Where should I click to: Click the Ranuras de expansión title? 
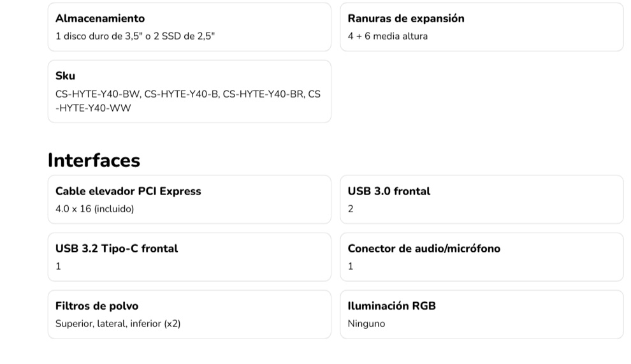(x=406, y=18)
